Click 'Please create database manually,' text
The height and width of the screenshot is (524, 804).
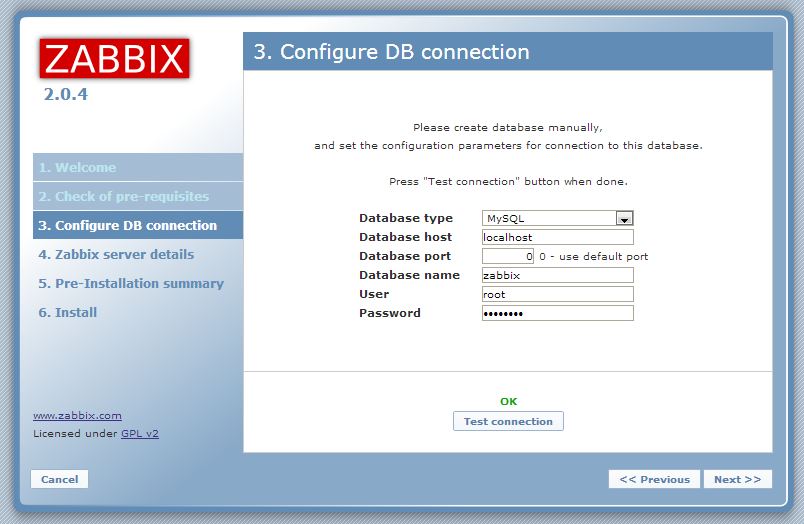[508, 128]
